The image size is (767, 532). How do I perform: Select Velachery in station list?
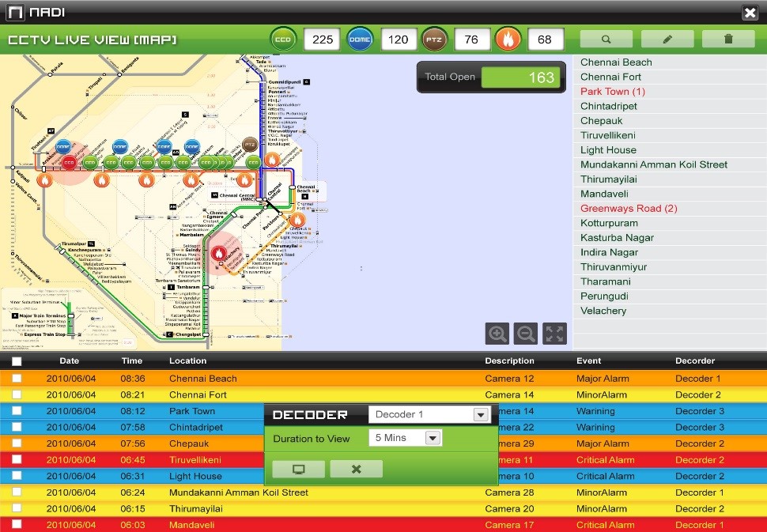tap(603, 311)
